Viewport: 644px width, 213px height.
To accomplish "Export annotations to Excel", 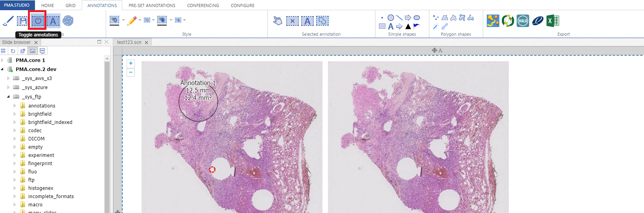I will point(552,21).
